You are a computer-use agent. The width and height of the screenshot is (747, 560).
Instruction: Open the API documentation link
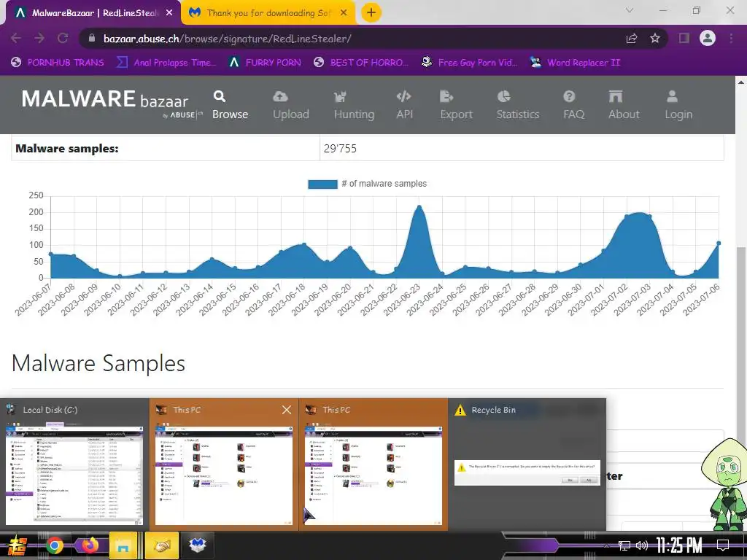[x=404, y=105]
